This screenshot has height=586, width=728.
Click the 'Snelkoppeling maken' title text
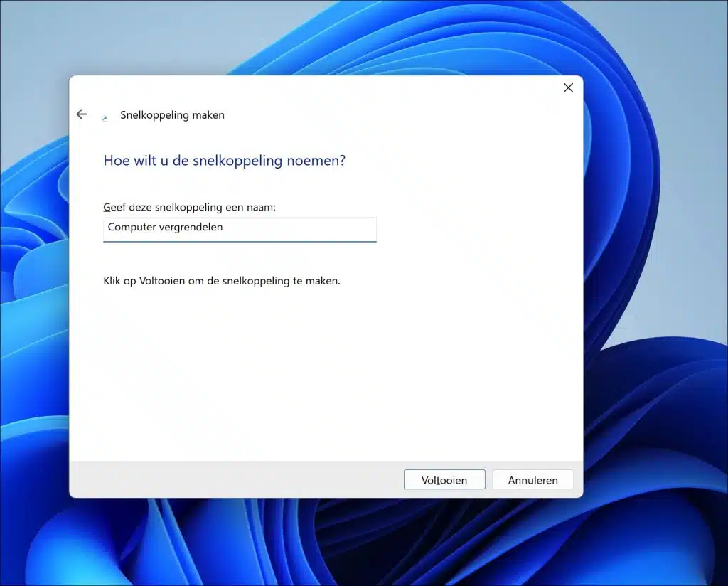pos(172,115)
